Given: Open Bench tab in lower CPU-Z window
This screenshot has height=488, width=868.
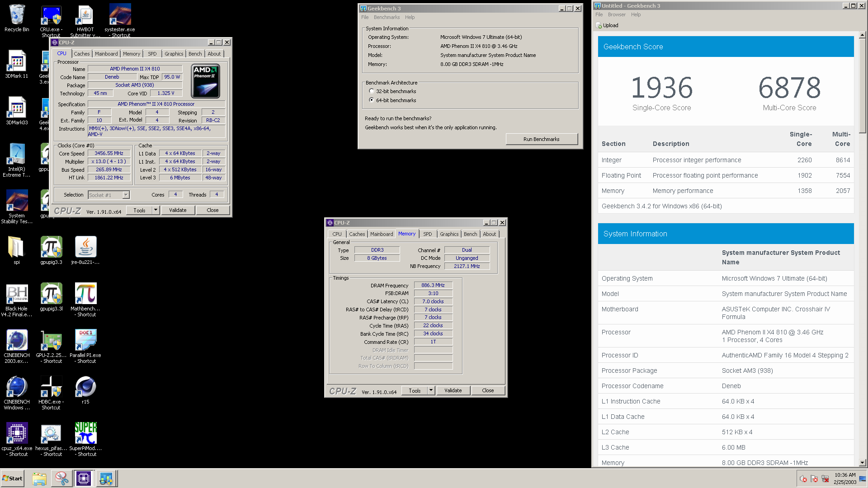Looking at the screenshot, I should pyautogui.click(x=471, y=234).
